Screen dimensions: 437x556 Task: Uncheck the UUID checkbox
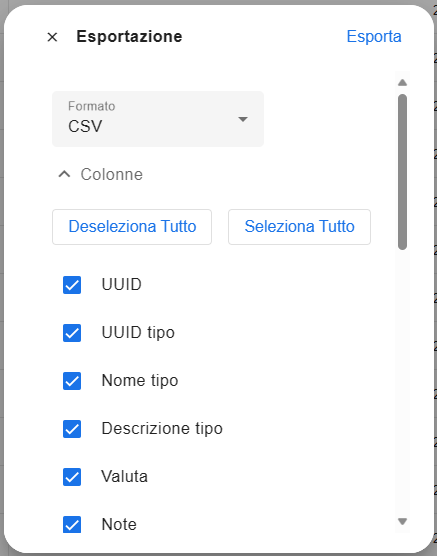pyautogui.click(x=72, y=285)
